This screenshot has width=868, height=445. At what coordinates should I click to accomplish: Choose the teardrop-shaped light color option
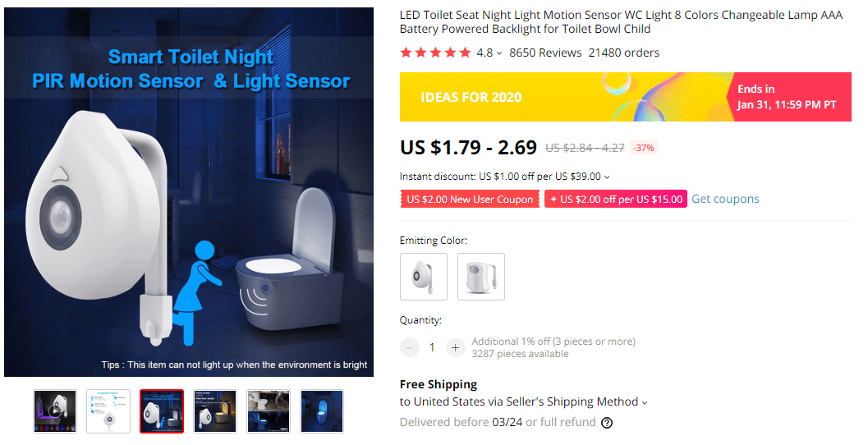(x=424, y=277)
